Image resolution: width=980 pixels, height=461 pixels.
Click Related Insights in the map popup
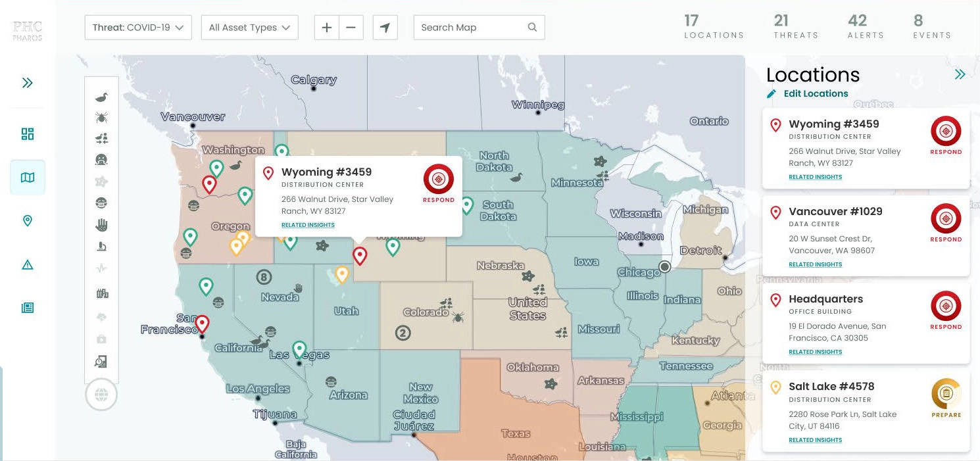[308, 225]
